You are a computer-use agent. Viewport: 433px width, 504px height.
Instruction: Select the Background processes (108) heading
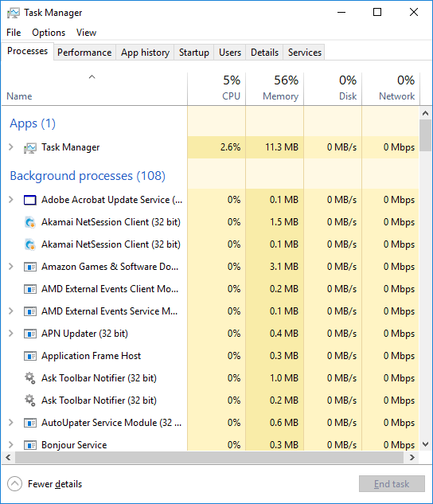click(x=88, y=176)
